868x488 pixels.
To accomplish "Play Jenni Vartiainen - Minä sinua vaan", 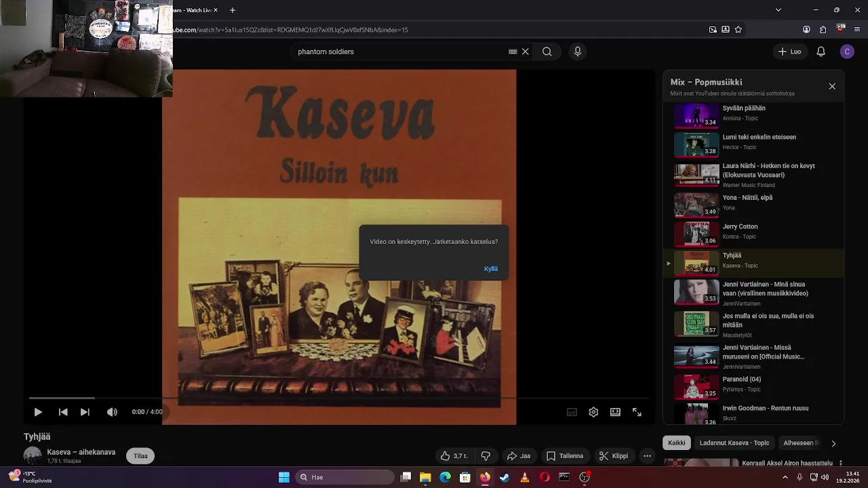I will click(x=753, y=292).
